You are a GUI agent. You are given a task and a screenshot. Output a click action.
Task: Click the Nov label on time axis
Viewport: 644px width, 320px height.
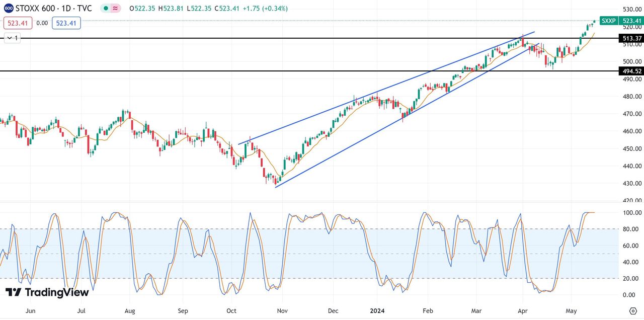pos(282,311)
